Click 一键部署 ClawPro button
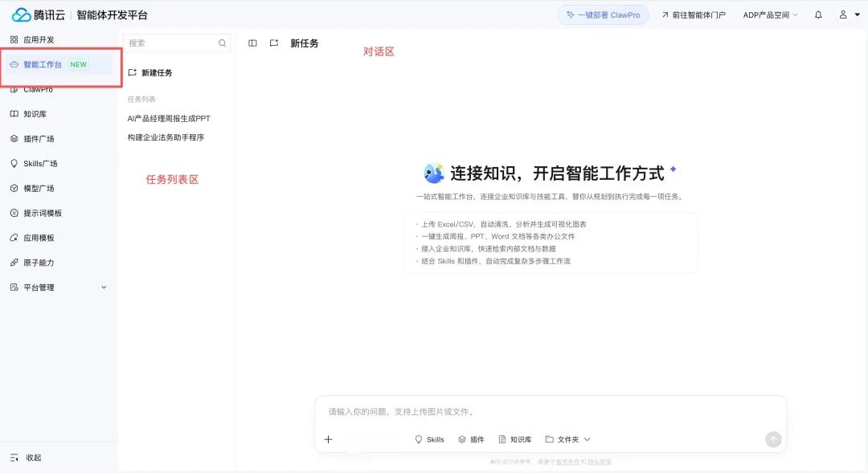Image resolution: width=868 pixels, height=473 pixels. tap(603, 15)
